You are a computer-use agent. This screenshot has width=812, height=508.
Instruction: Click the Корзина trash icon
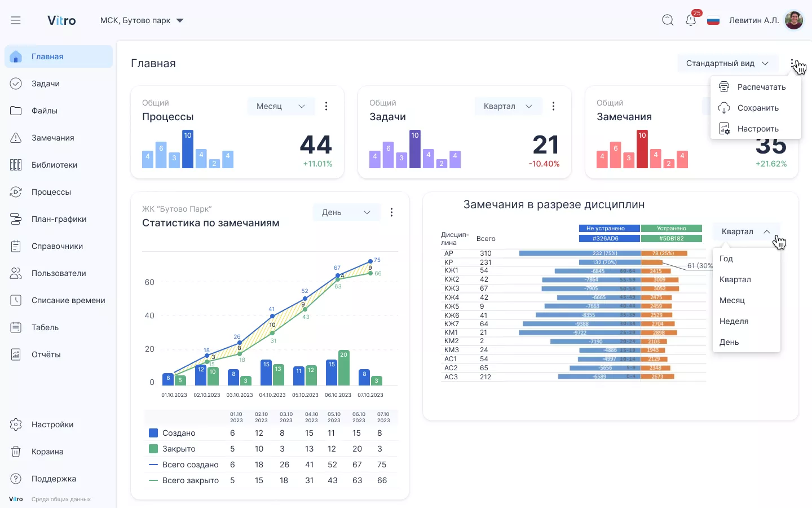(16, 452)
